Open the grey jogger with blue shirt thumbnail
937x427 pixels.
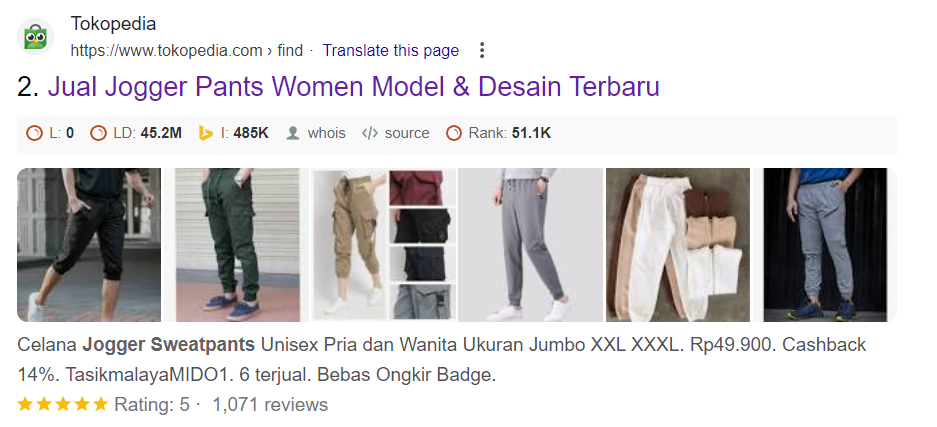point(825,245)
